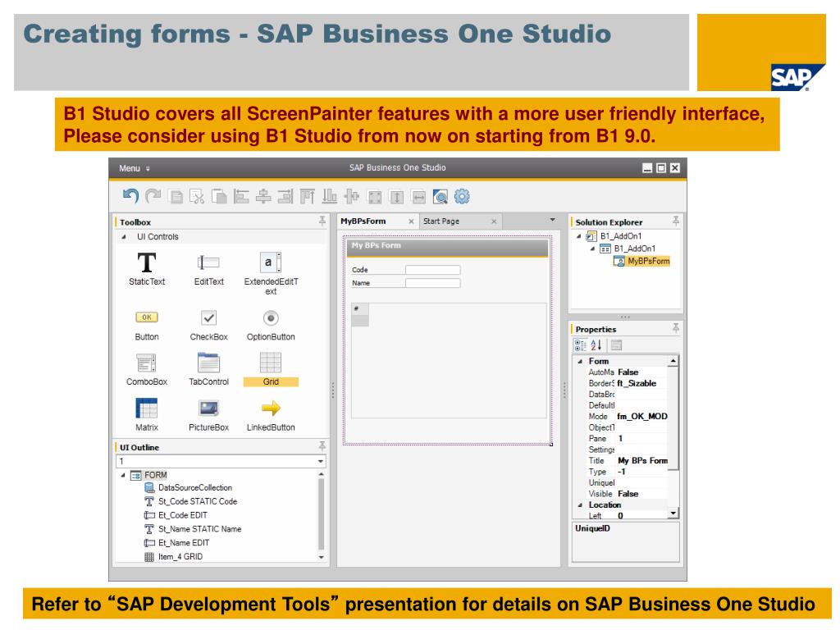840x630 pixels.
Task: Open the document tabs overflow dropdown
Action: (x=552, y=220)
